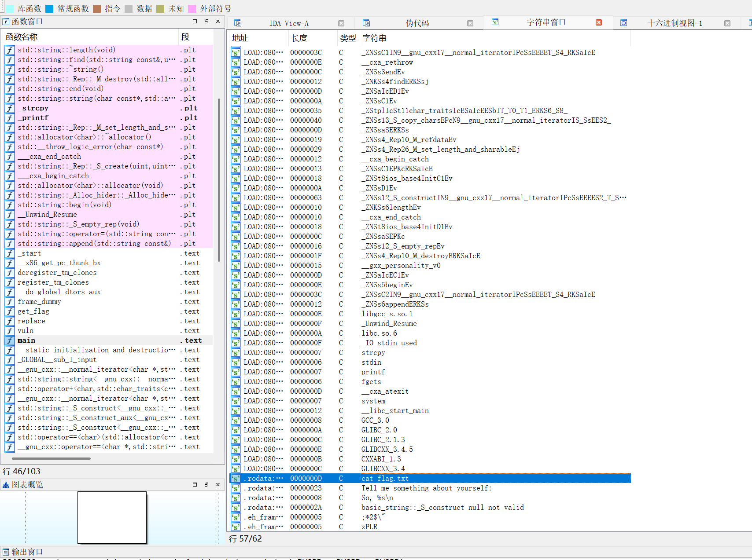Sort strings by length column header
752x560 pixels.
tap(299, 38)
